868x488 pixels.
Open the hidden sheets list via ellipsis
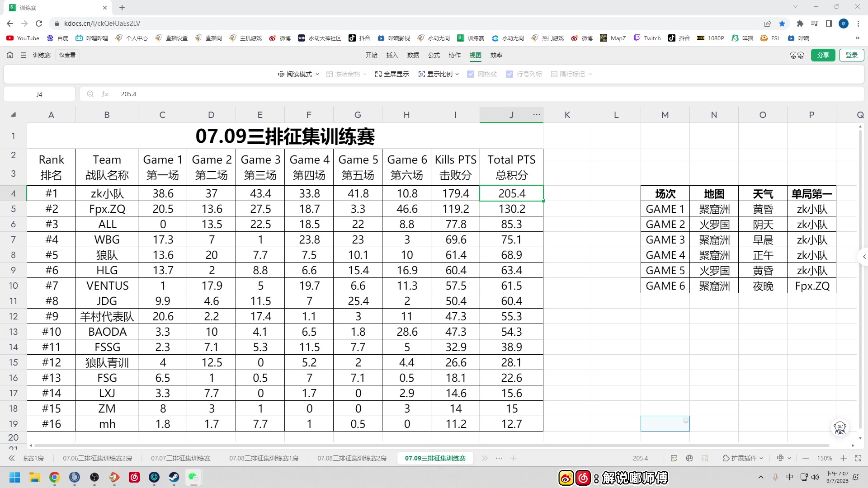(x=499, y=458)
